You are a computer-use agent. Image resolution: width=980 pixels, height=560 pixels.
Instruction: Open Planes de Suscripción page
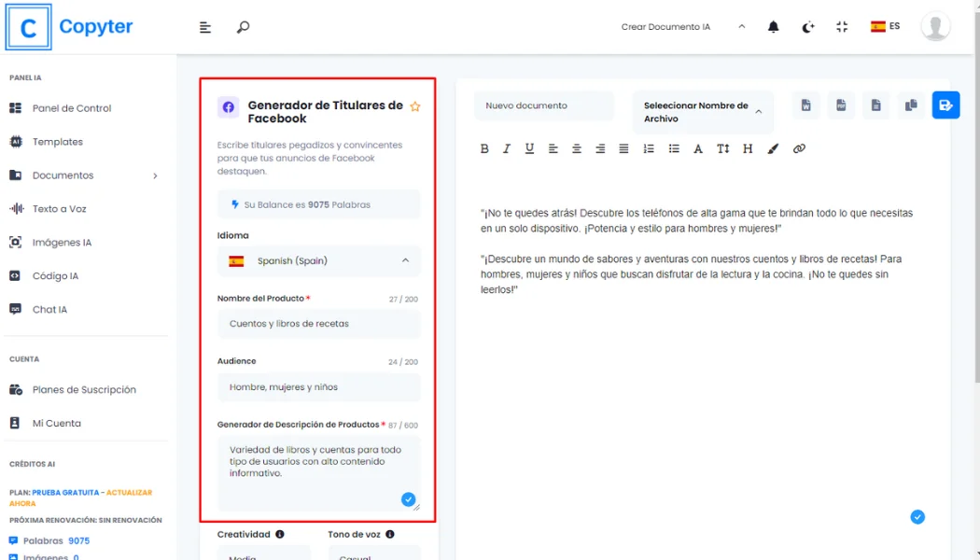pos(84,390)
